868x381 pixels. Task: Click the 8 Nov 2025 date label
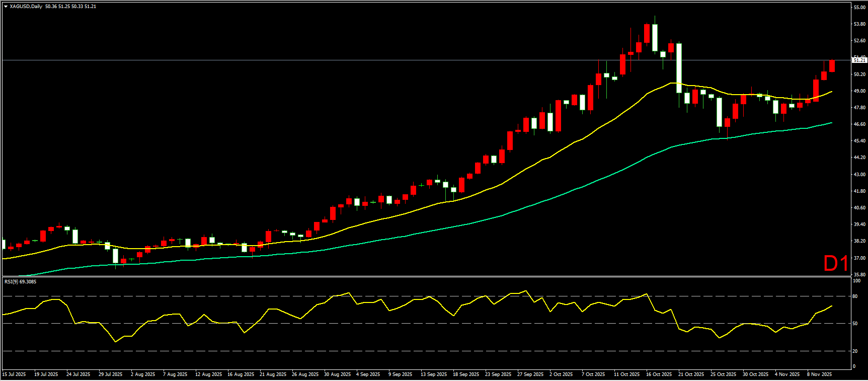(x=819, y=374)
